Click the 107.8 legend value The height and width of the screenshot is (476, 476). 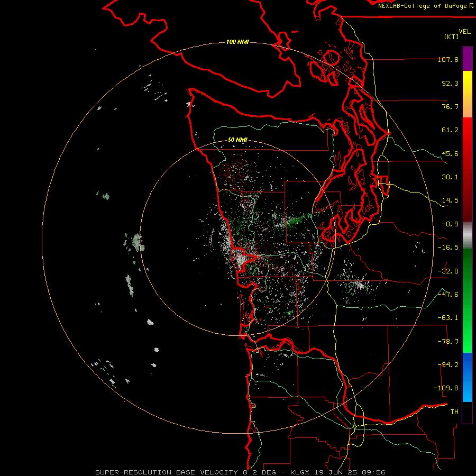(448, 59)
